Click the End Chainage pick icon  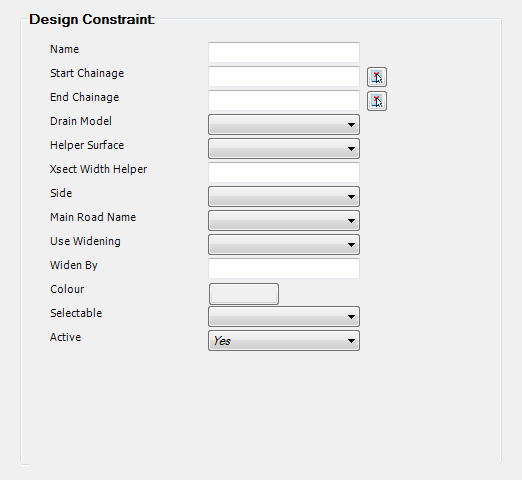[377, 101]
